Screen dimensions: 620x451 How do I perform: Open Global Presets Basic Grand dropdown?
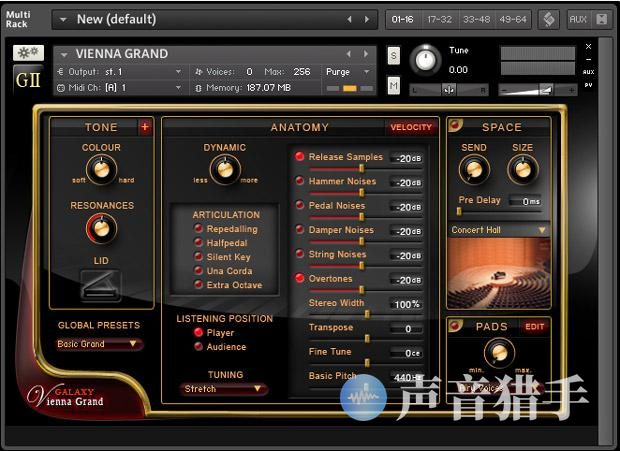pyautogui.click(x=99, y=344)
